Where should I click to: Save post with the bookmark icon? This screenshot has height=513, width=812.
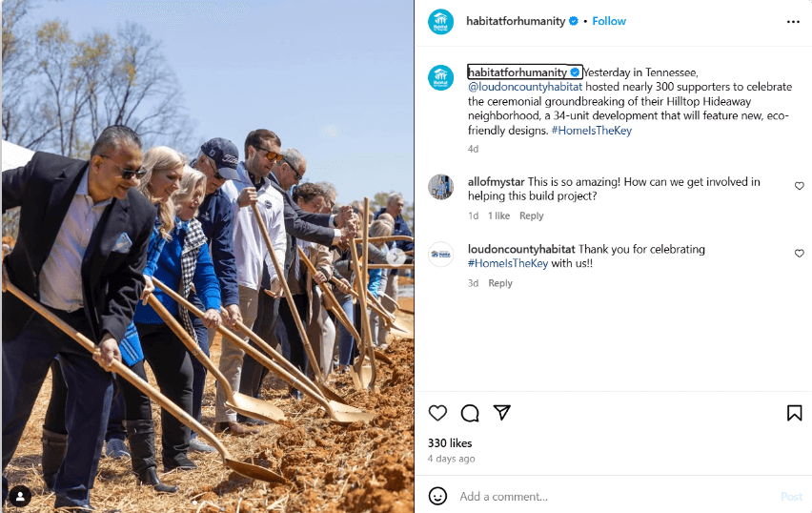[795, 413]
